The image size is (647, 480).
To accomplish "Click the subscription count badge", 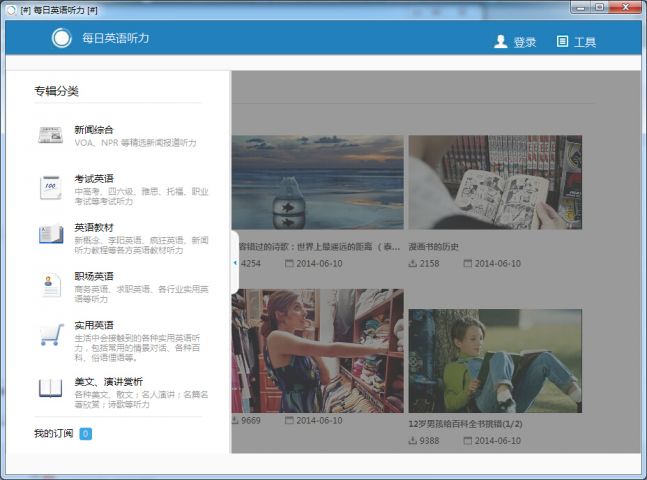I will click(x=86, y=433).
